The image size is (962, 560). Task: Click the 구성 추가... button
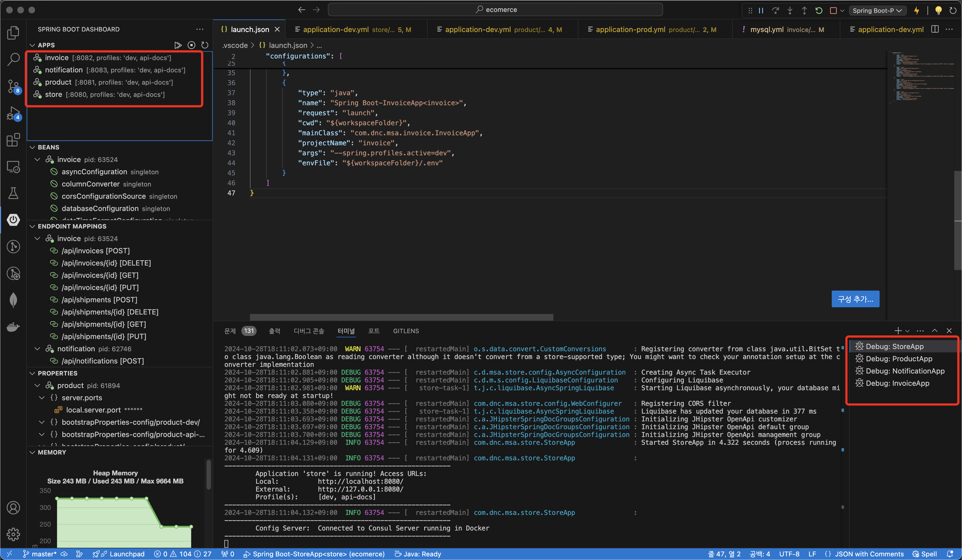click(855, 299)
